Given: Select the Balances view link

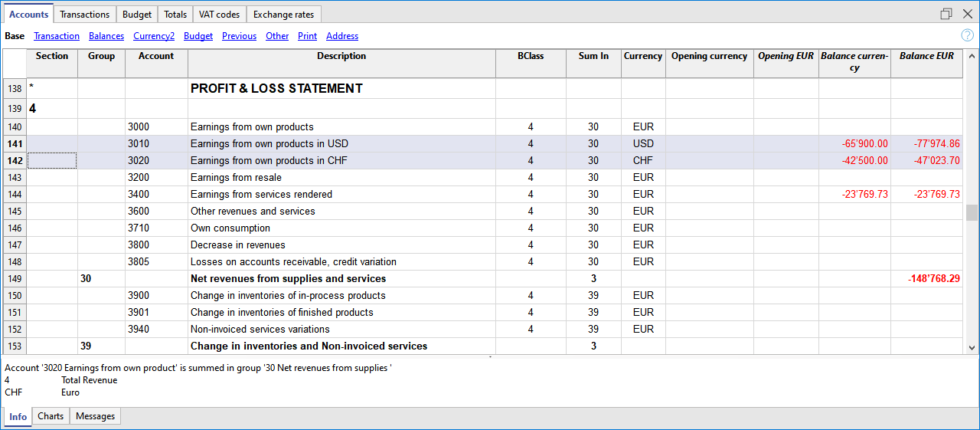Looking at the screenshot, I should [x=106, y=36].
